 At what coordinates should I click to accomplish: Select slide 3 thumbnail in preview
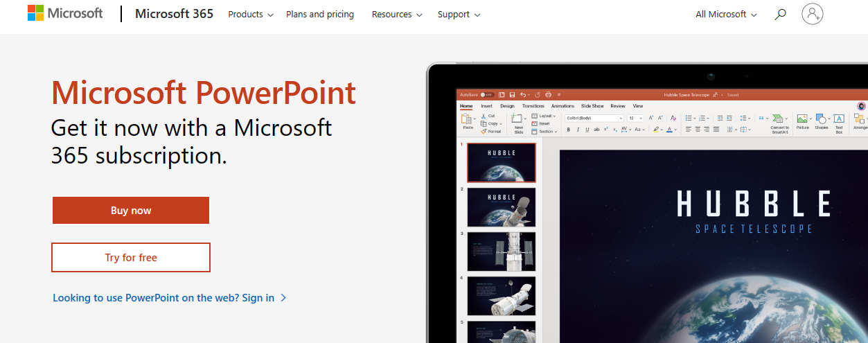[x=501, y=252]
